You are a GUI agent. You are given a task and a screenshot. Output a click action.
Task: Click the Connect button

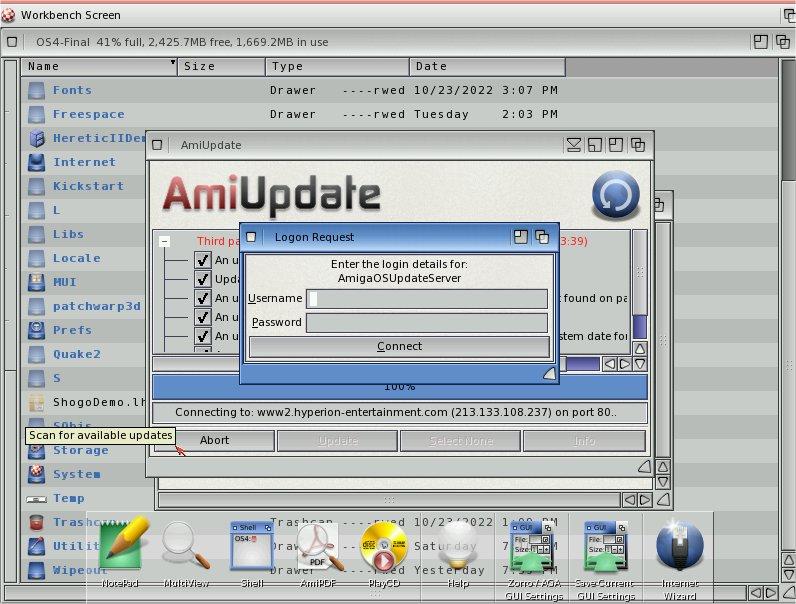399,347
